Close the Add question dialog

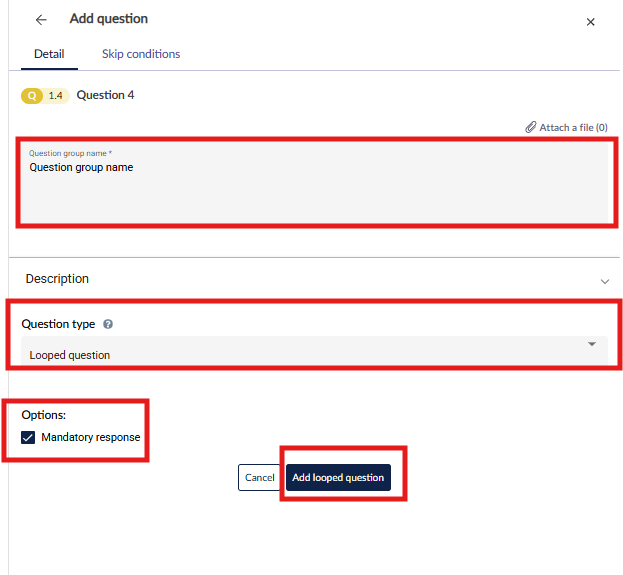click(x=590, y=22)
